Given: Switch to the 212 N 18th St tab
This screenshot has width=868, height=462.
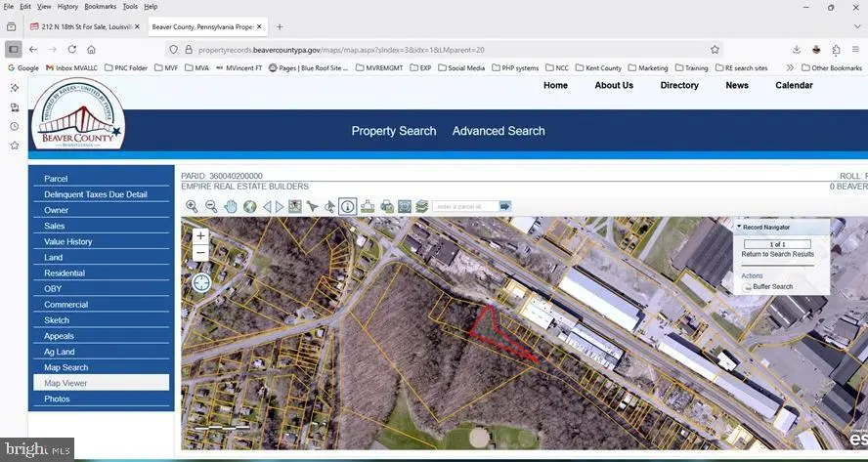Looking at the screenshot, I should pyautogui.click(x=83, y=26).
